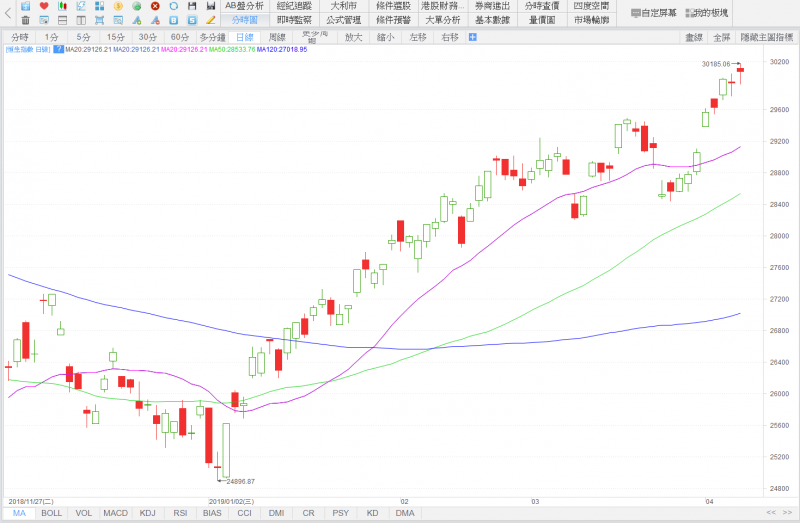Open the 更多周期 more periods selector
800x523 pixels.
pyautogui.click(x=315, y=37)
